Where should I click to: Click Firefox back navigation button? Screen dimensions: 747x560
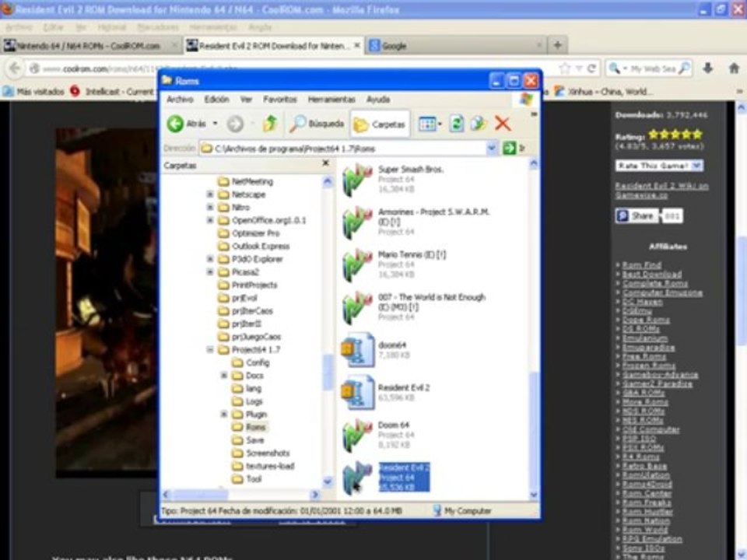click(x=15, y=68)
